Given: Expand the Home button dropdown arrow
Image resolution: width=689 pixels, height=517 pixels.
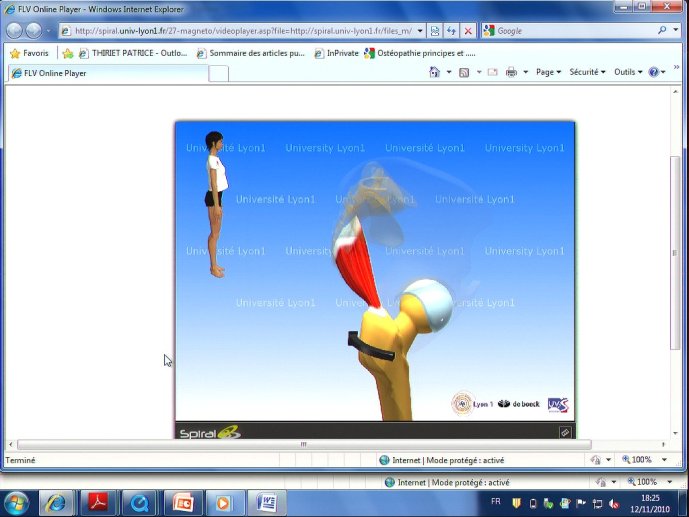Looking at the screenshot, I should pos(449,72).
